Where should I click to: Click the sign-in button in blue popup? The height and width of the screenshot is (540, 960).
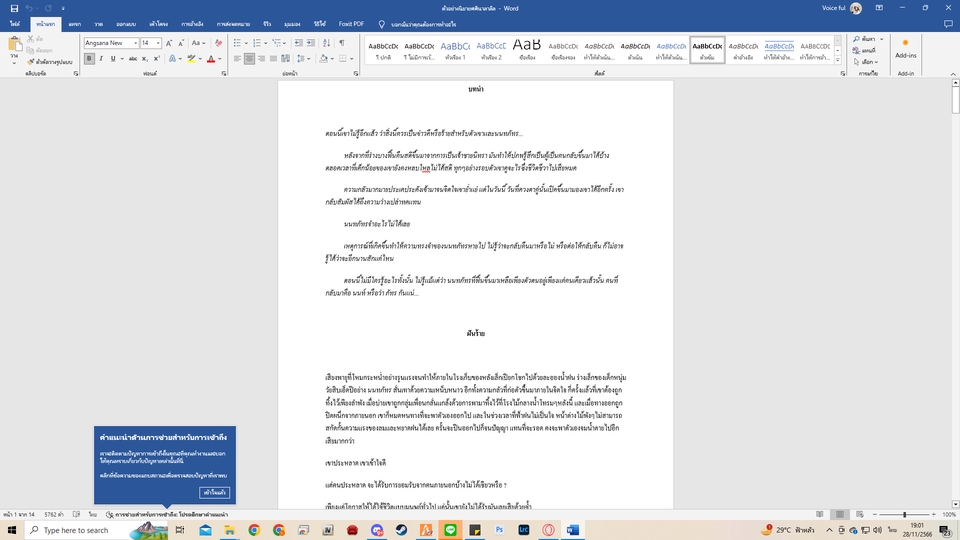pos(214,492)
